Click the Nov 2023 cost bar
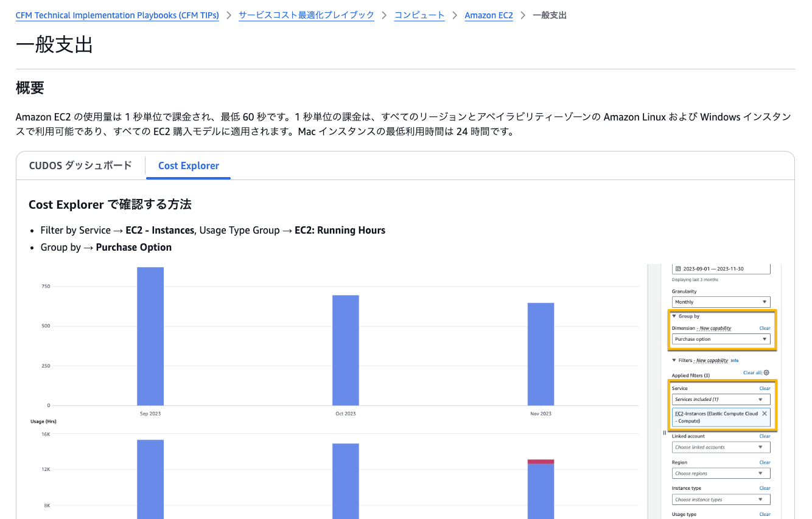Screen dimensions: 812x519 click(541, 354)
